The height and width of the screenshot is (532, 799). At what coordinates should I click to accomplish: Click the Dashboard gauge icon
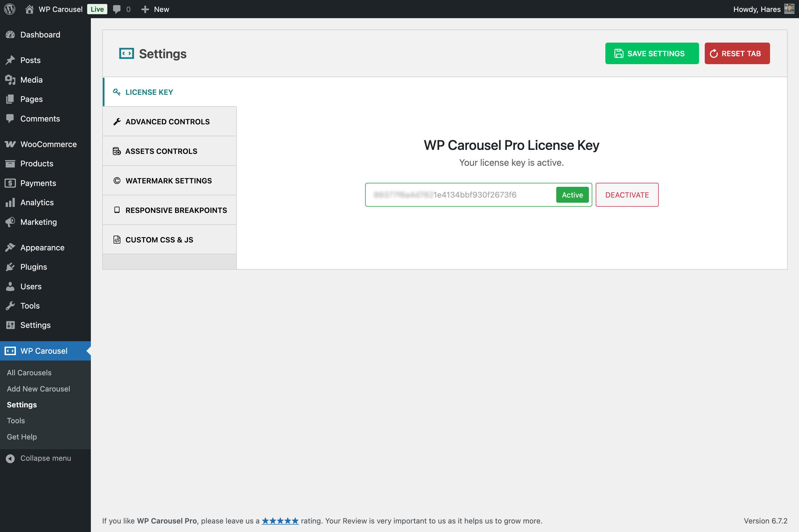[10, 35]
